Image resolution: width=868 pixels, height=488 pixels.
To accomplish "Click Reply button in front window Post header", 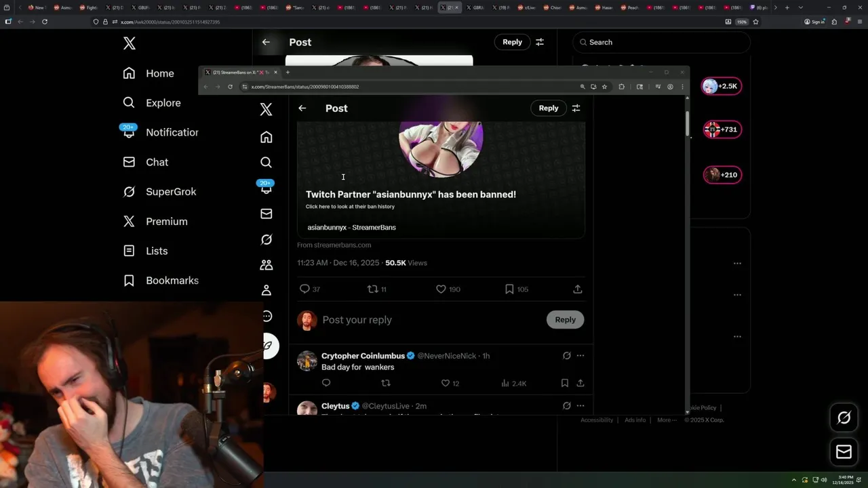I will coord(549,108).
